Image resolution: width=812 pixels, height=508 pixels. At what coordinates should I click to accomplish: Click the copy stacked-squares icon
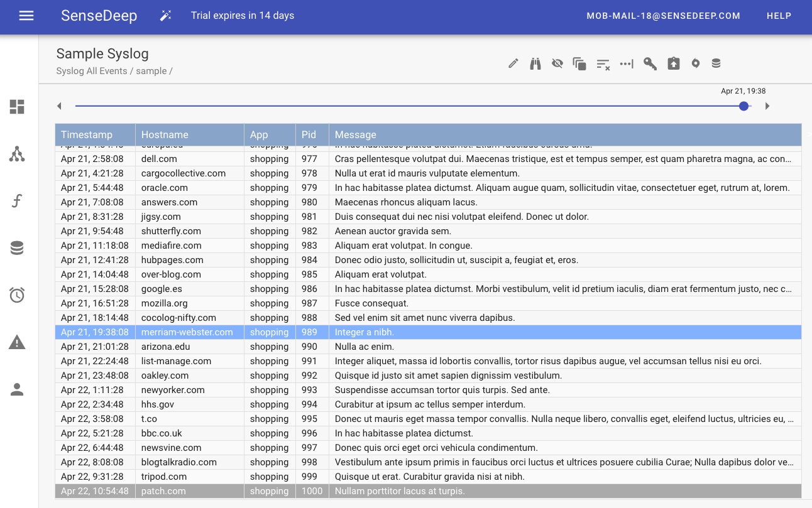pyautogui.click(x=579, y=63)
